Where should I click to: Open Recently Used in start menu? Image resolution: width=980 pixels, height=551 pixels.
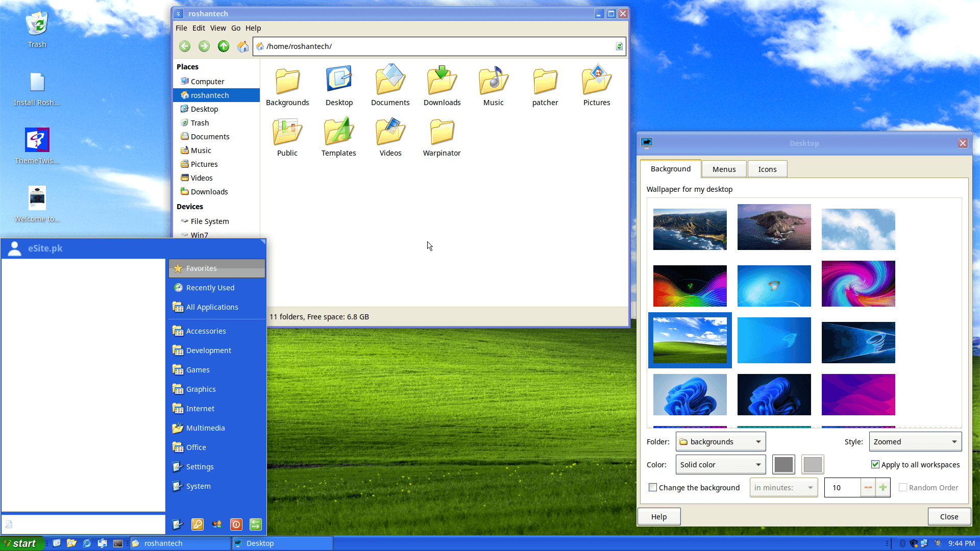coord(217,288)
